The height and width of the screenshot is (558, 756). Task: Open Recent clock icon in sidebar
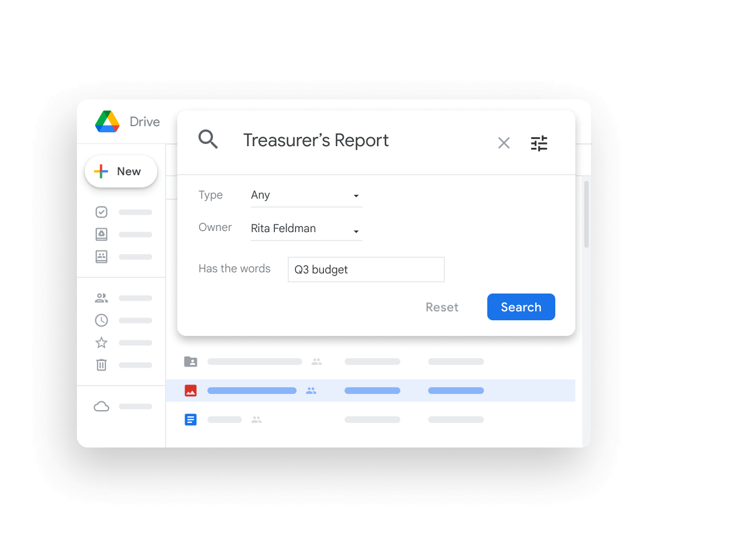[101, 320]
